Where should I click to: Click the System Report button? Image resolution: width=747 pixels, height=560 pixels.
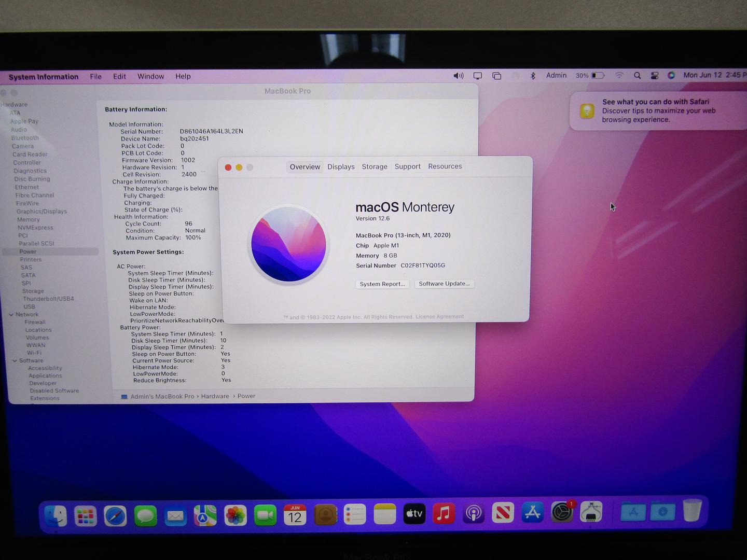coord(382,284)
